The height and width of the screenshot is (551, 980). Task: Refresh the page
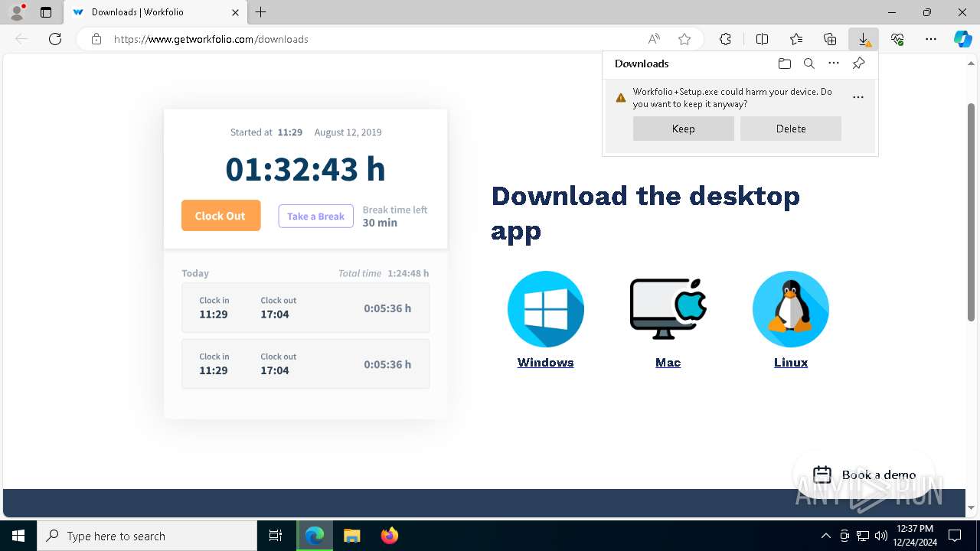click(x=55, y=39)
